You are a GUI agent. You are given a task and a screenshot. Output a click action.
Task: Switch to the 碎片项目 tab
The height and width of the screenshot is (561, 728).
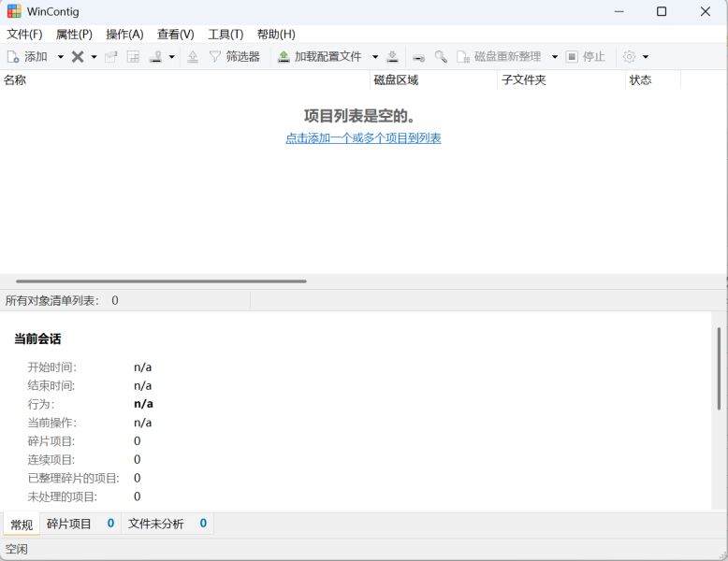[x=80, y=524]
